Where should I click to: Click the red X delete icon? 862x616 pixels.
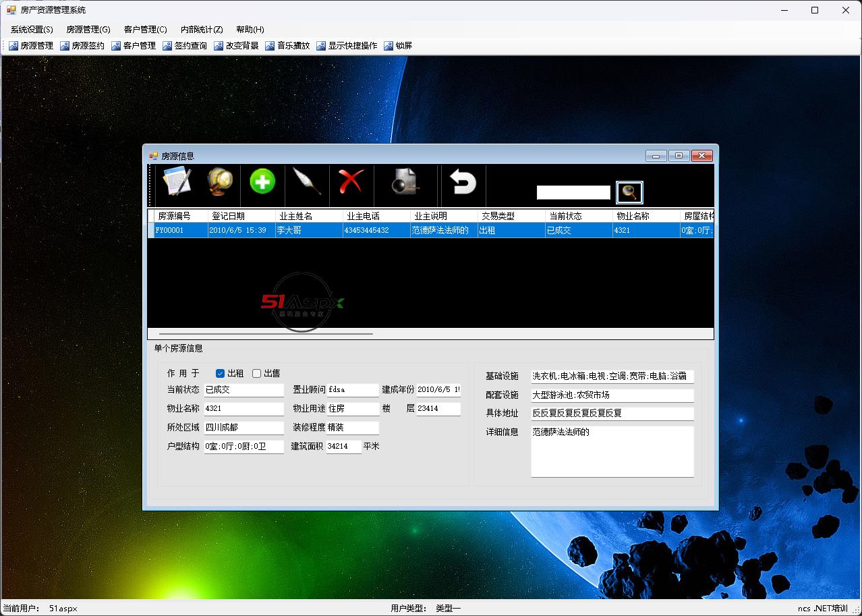351,182
